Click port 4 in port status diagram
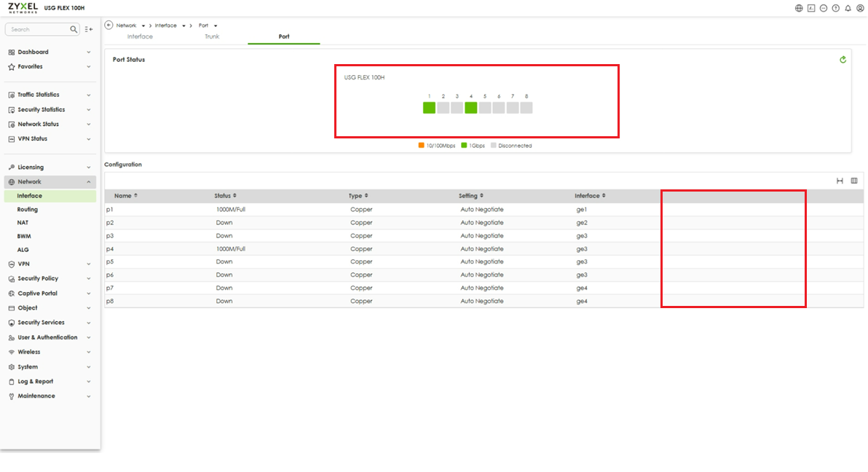 coord(470,108)
